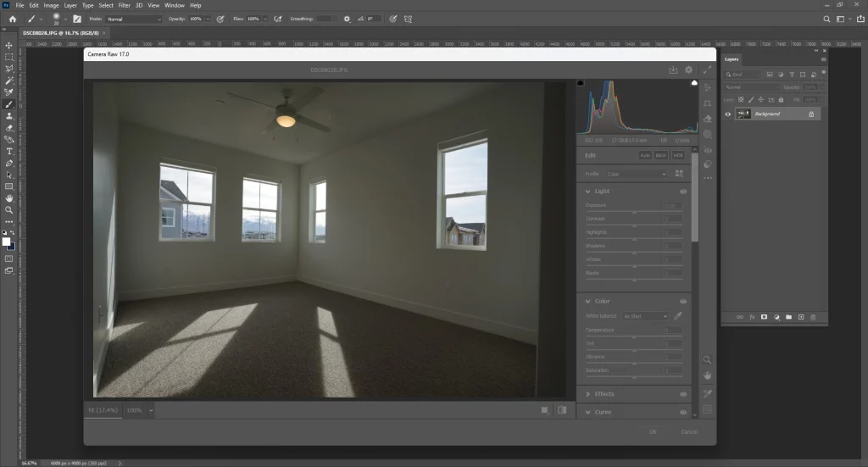Screen dimensions: 868x467
Task: Click the Auto edit button
Action: (644, 156)
